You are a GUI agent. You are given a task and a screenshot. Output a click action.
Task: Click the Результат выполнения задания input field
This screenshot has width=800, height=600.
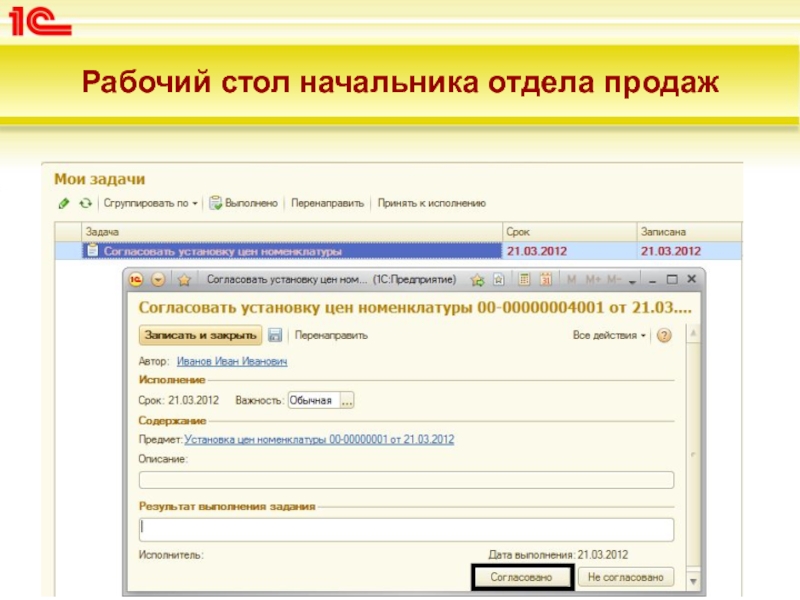[406, 530]
